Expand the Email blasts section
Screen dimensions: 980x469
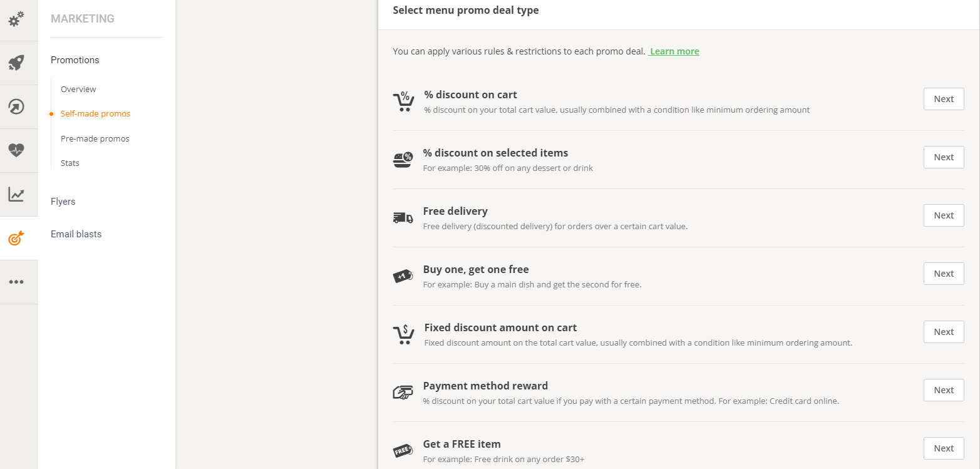click(76, 234)
